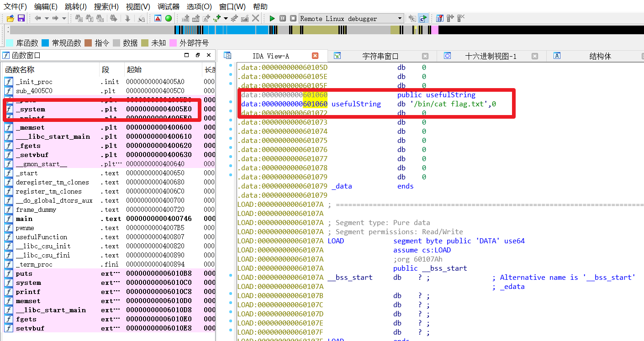Click the 常规函数 blue legend swatch
Image resolution: width=644 pixels, height=341 pixels.
point(45,43)
